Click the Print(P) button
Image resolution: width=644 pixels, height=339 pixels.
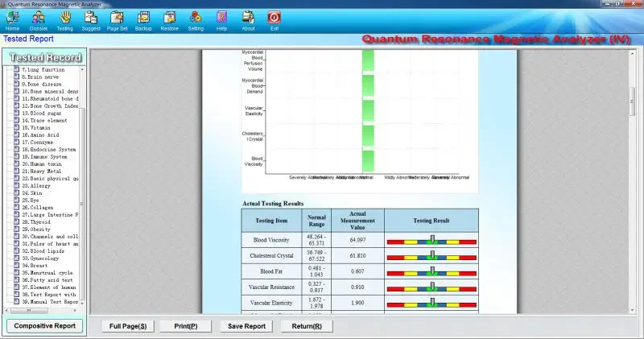186,326
